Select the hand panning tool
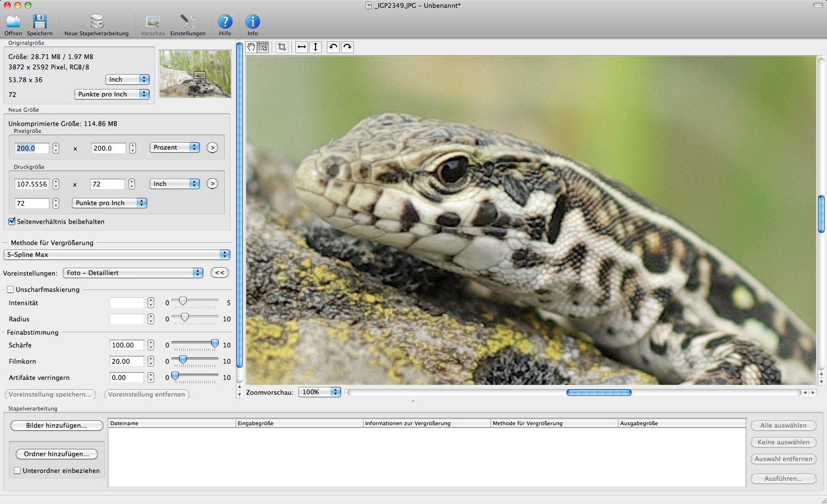This screenshot has height=504, width=827. pos(251,47)
